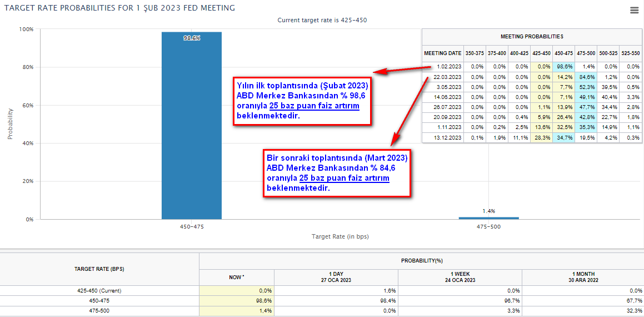The height and width of the screenshot is (317, 644).
Task: Select the 1.4% label above the small bar
Action: 489,211
